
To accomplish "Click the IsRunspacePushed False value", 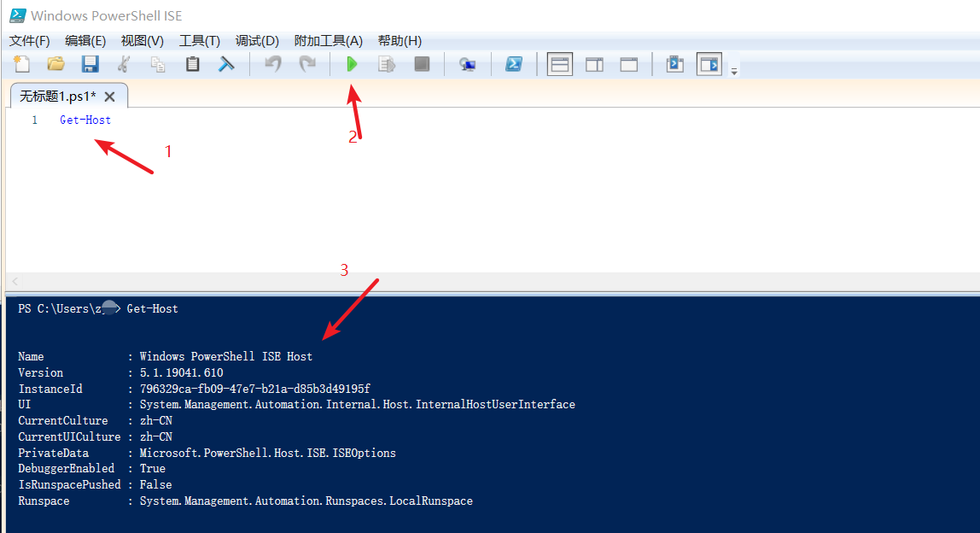I will point(155,485).
